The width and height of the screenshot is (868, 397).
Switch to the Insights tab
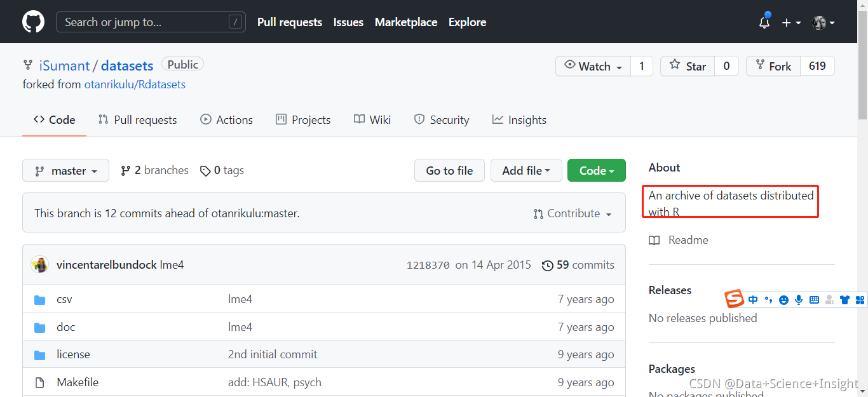519,120
